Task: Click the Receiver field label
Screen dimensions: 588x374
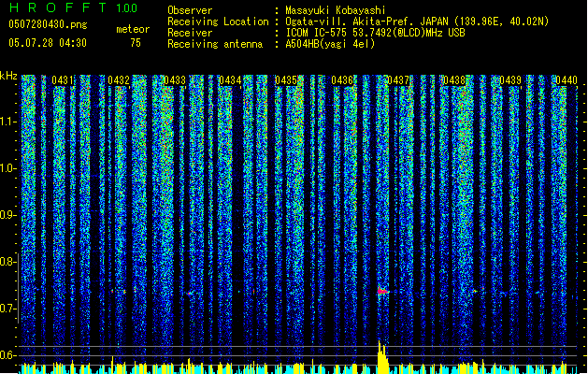Action: 190,33
